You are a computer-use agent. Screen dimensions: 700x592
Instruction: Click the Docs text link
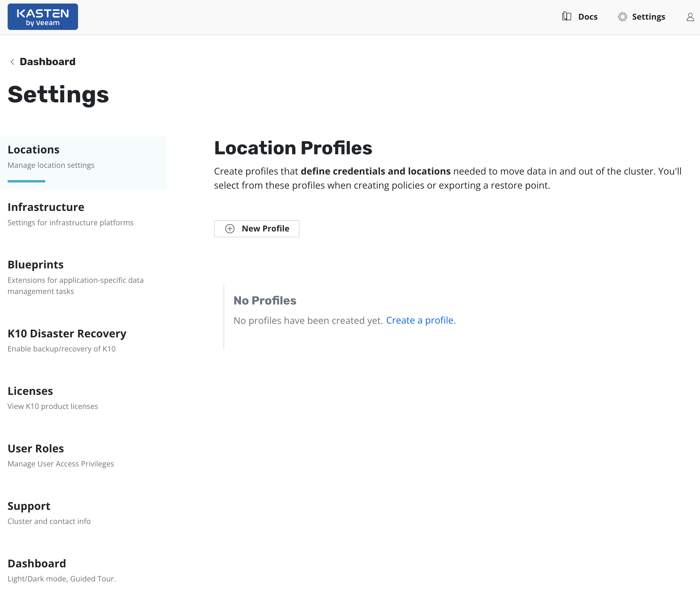click(588, 17)
